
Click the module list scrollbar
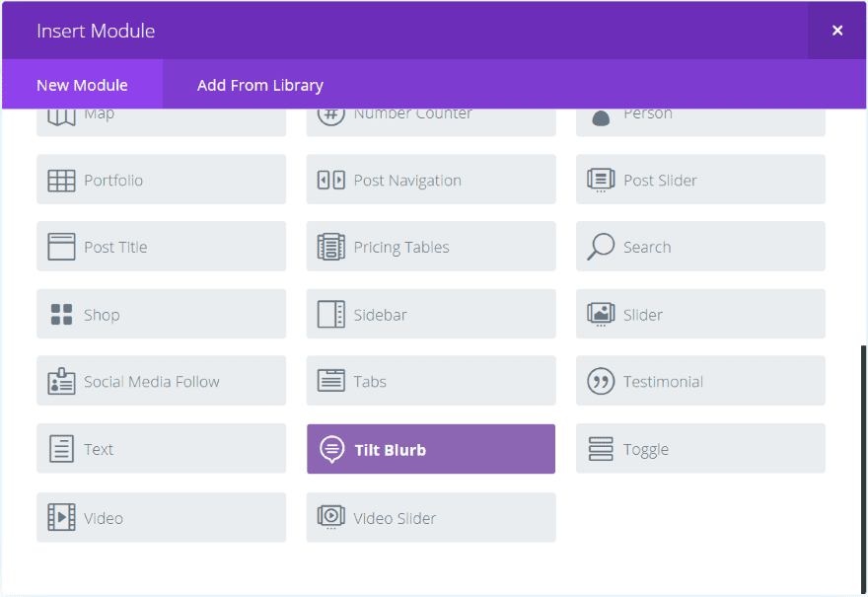(864, 464)
